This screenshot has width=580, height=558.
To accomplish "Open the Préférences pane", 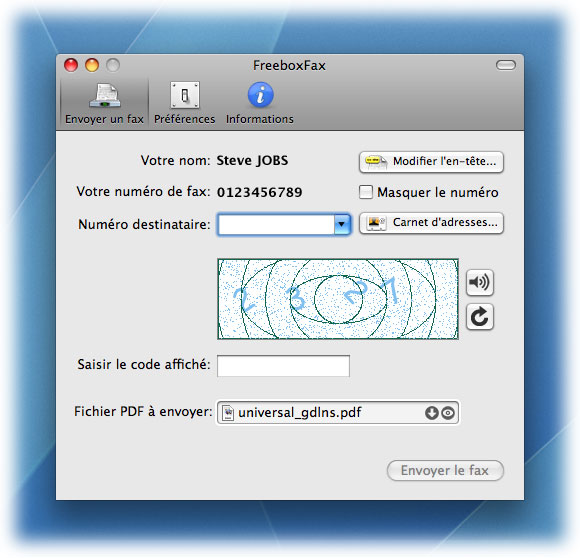I will tap(185, 104).
